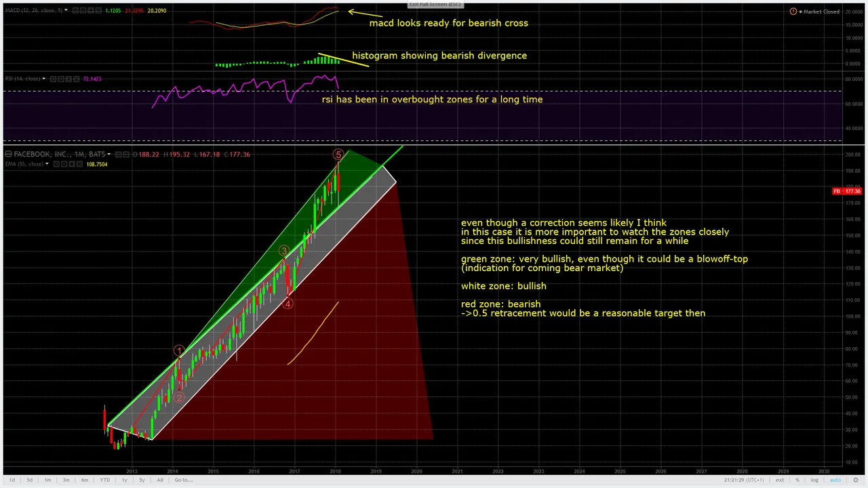Select the YTD time range
The height and width of the screenshot is (488, 868).
pos(105,480)
